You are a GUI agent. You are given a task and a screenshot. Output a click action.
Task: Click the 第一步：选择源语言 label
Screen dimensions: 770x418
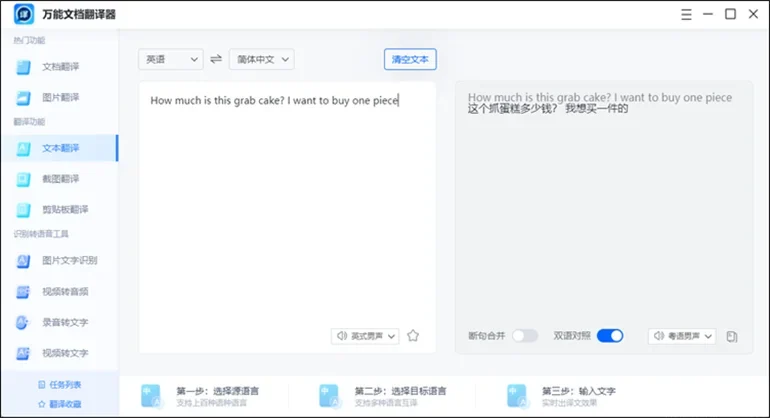[x=218, y=391]
